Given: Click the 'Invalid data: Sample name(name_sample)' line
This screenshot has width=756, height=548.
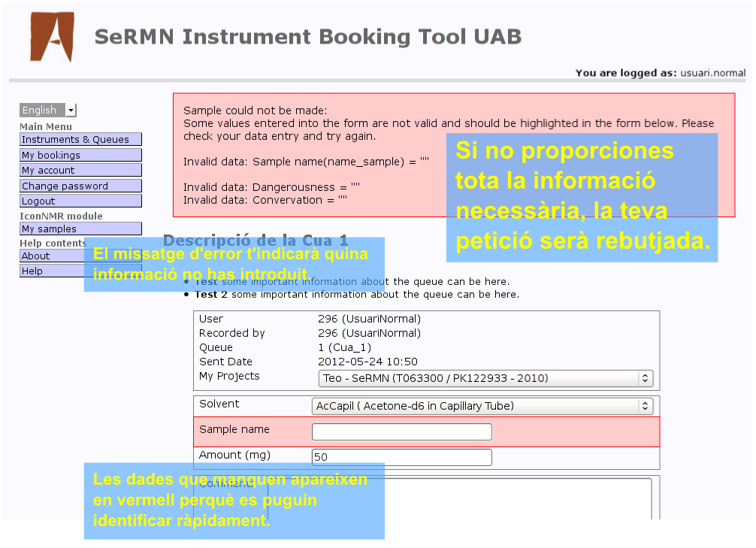Looking at the screenshot, I should (306, 162).
